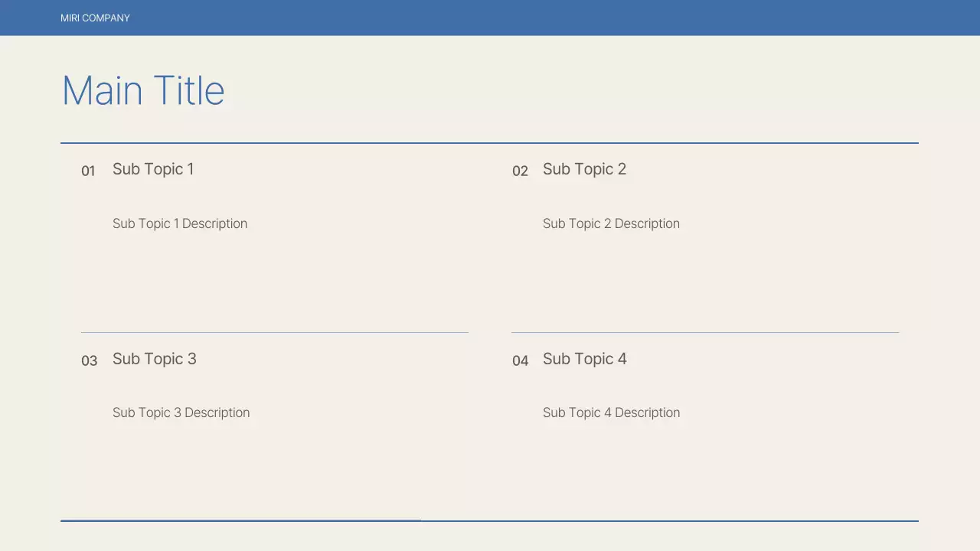Image resolution: width=980 pixels, height=551 pixels.
Task: Click the Sub Topic 4 Description text
Action: [x=611, y=412]
